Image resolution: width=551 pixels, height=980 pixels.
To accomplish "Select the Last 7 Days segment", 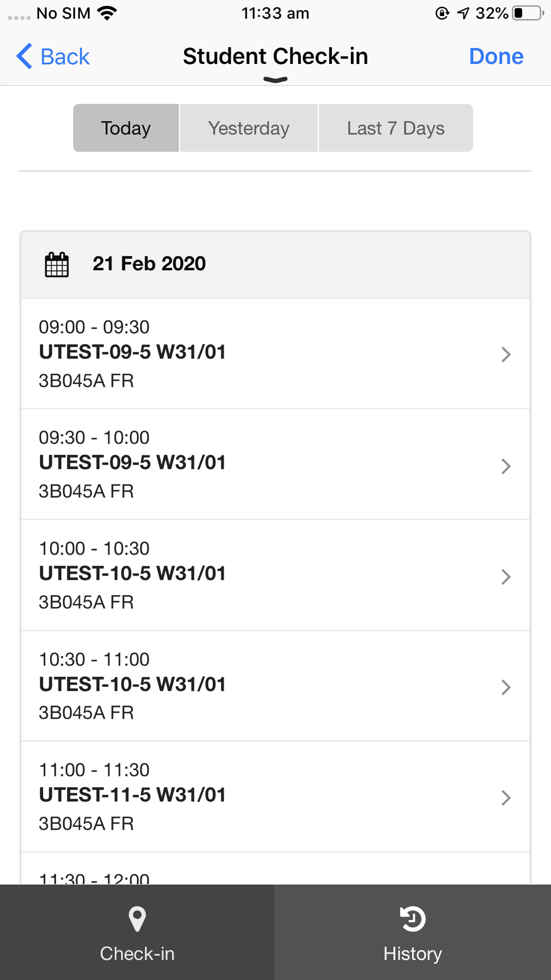I will tap(396, 128).
